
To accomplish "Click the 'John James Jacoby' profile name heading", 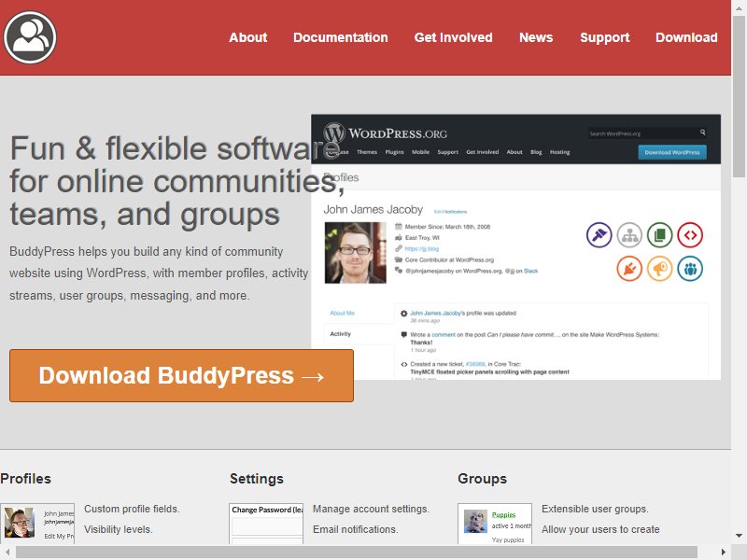I will pyautogui.click(x=373, y=209).
